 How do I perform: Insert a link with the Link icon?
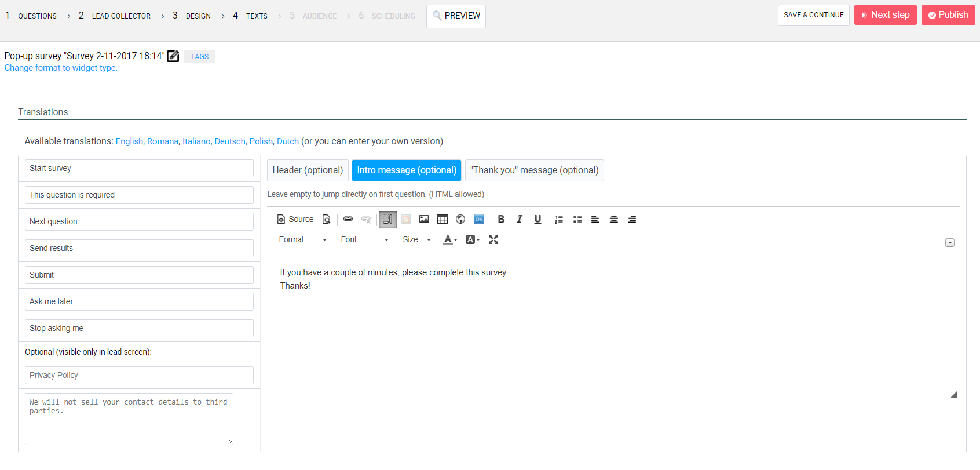[348, 219]
